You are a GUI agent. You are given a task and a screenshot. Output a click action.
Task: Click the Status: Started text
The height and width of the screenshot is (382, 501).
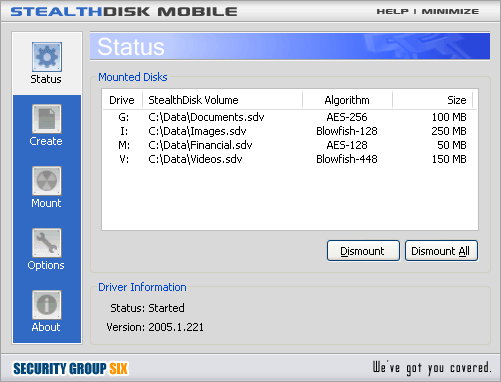(147, 308)
